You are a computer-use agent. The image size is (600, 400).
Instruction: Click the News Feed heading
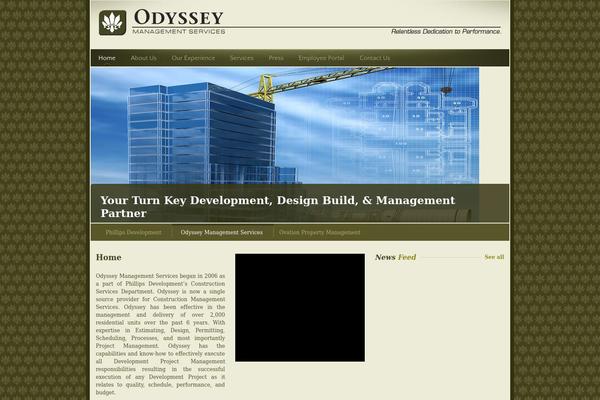pos(395,257)
